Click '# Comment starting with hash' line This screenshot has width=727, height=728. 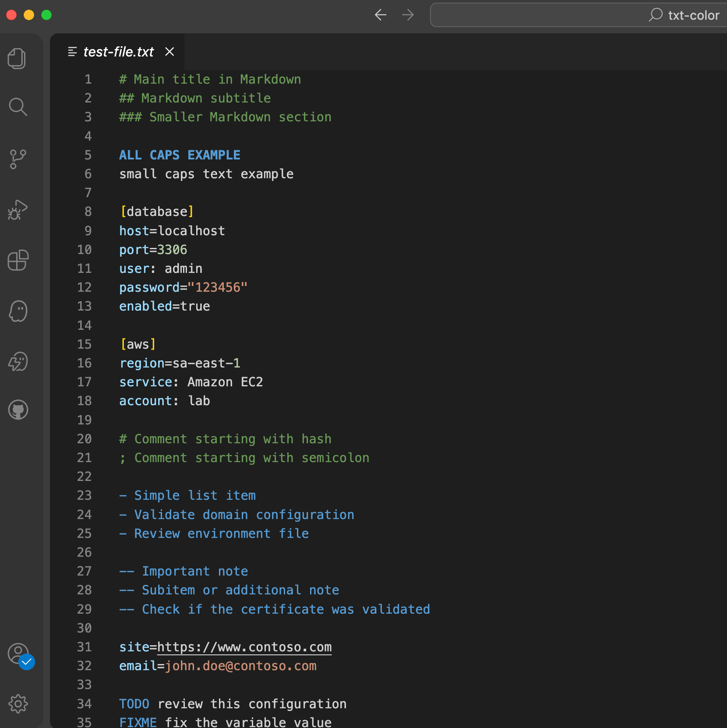tap(225, 439)
